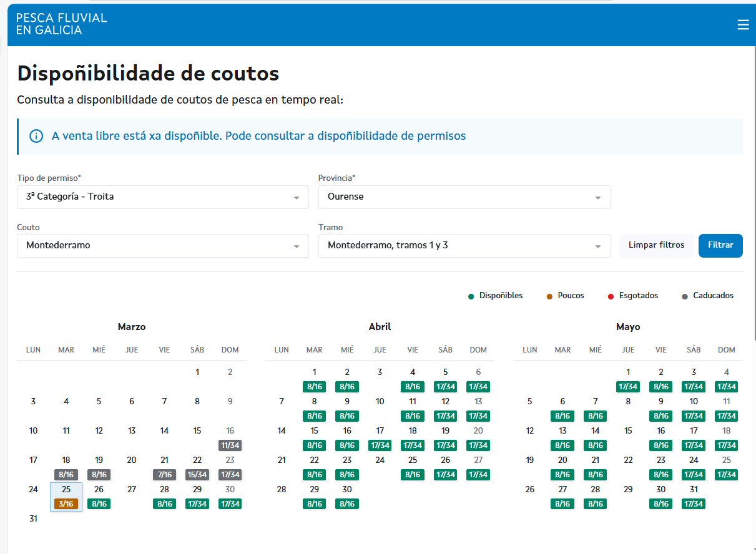Click the info icon in the notice banner
This screenshot has height=554, width=756.
(x=37, y=136)
